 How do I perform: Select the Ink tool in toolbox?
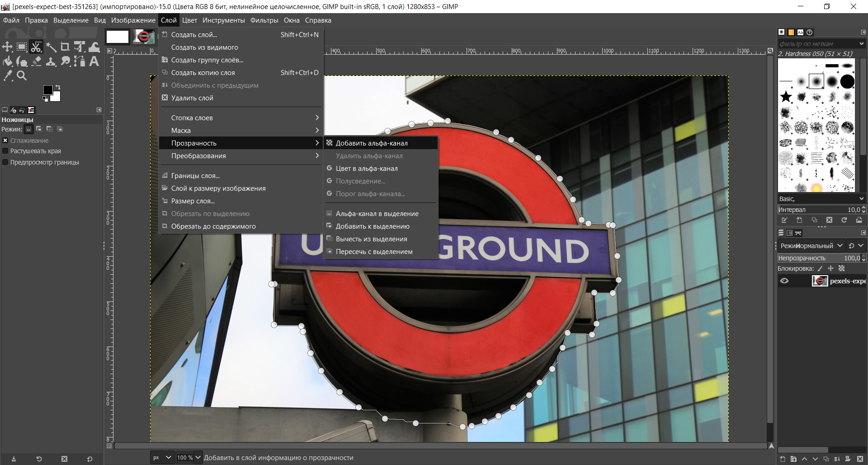22,61
